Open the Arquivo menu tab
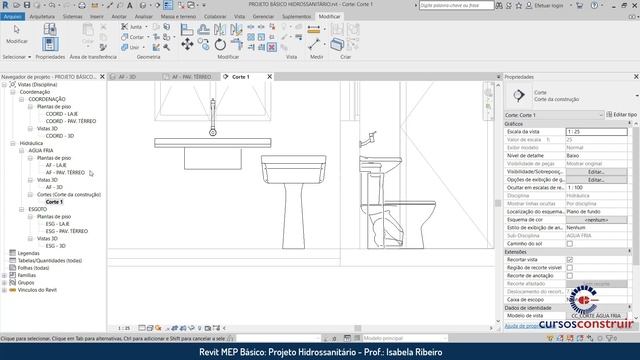 [x=13, y=16]
